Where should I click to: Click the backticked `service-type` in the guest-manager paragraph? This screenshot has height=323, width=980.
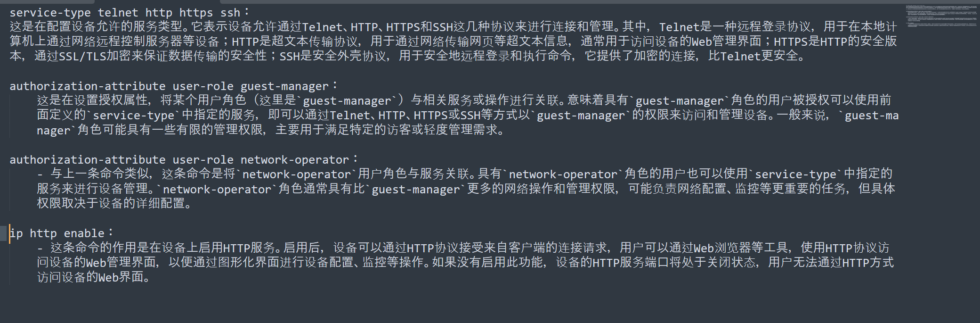coord(133,115)
